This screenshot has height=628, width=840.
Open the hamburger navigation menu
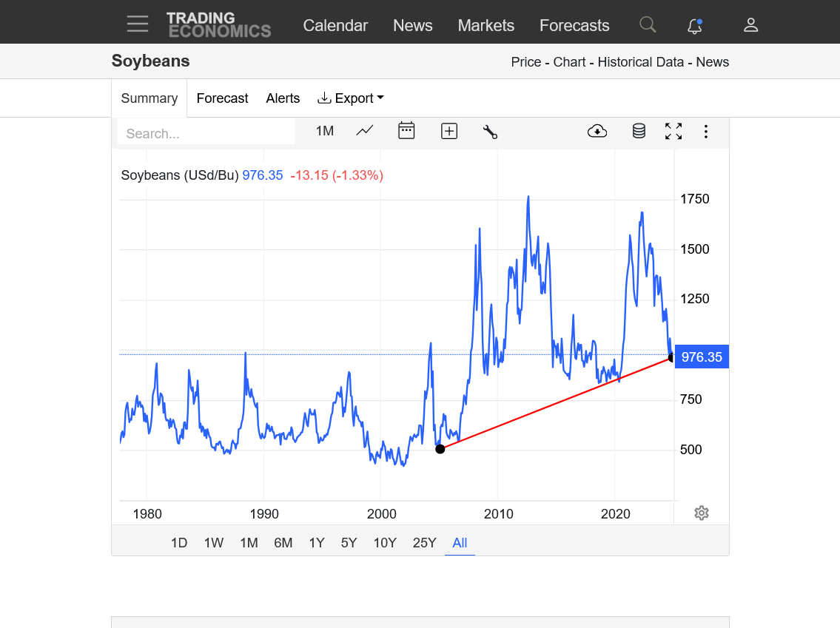point(137,24)
